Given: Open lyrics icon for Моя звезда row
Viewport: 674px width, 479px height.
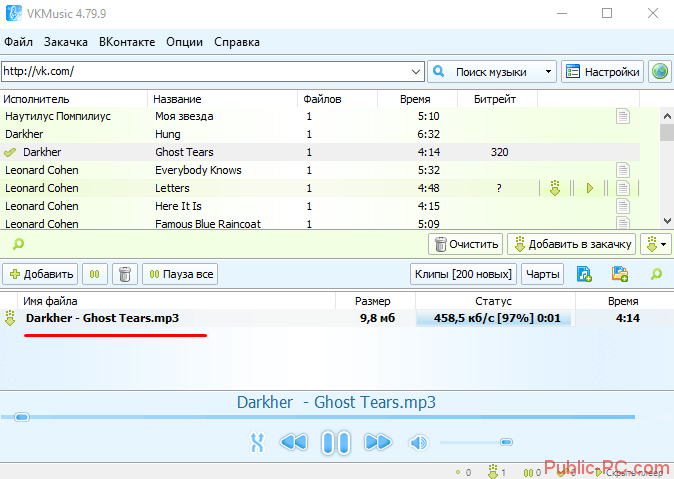Looking at the screenshot, I should point(622,116).
